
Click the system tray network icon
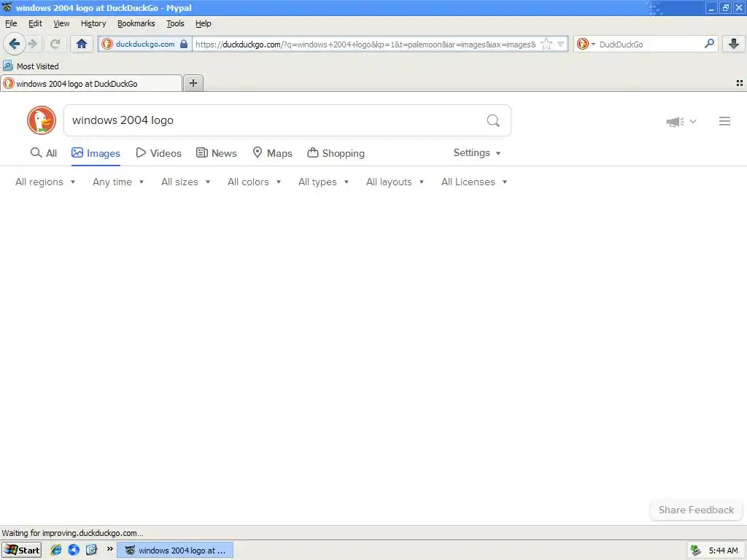pyautogui.click(x=695, y=550)
